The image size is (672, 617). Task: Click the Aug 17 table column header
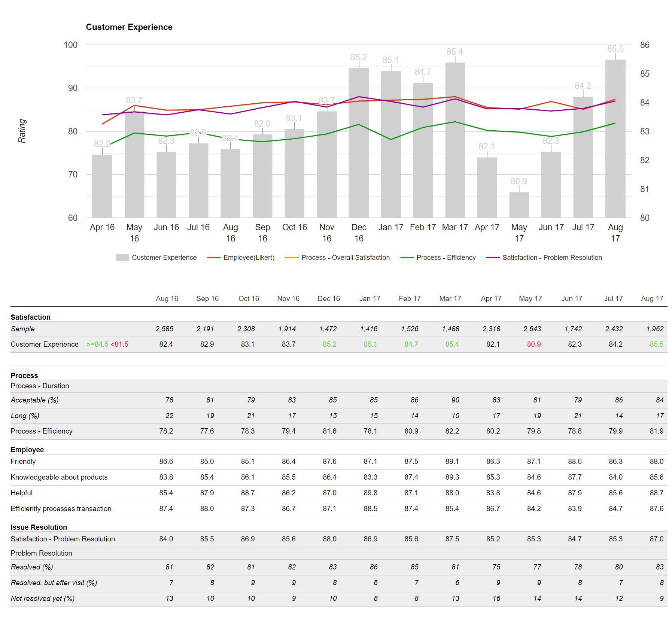point(652,298)
